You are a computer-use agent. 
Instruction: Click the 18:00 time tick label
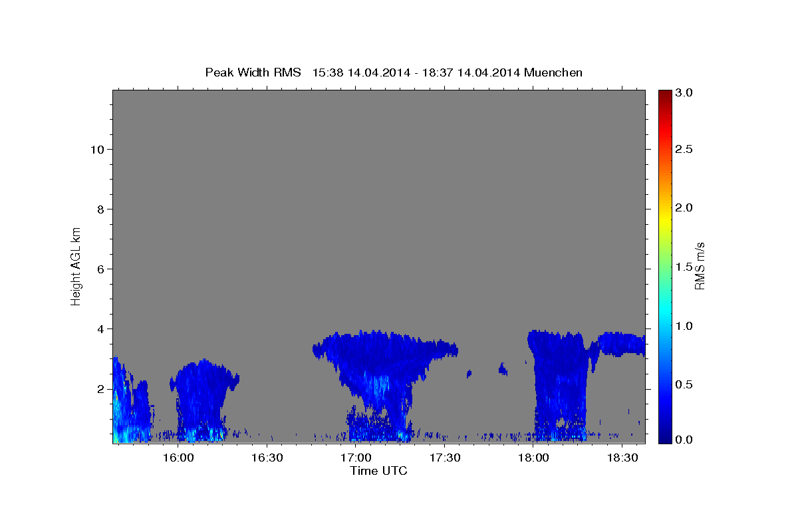click(533, 458)
